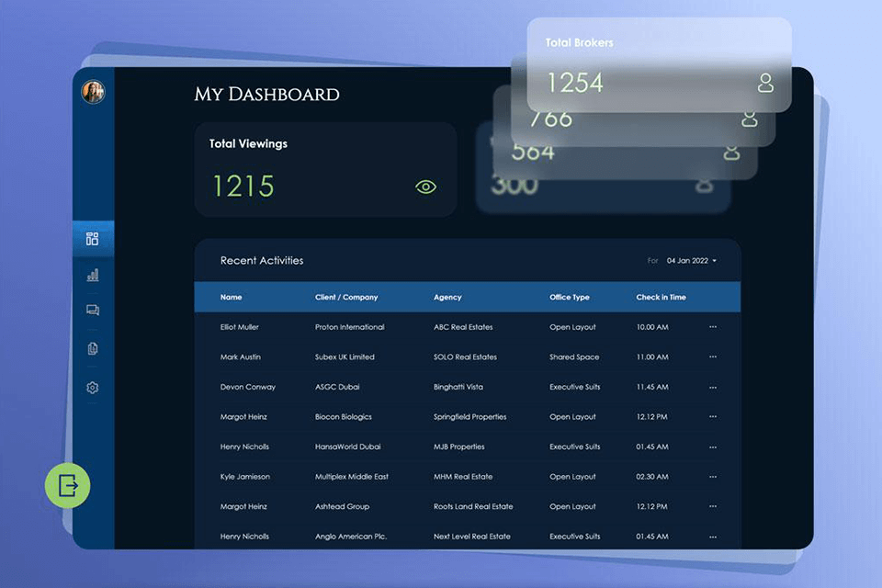
Task: Click the Total Brokers 1254 value
Action: (575, 83)
